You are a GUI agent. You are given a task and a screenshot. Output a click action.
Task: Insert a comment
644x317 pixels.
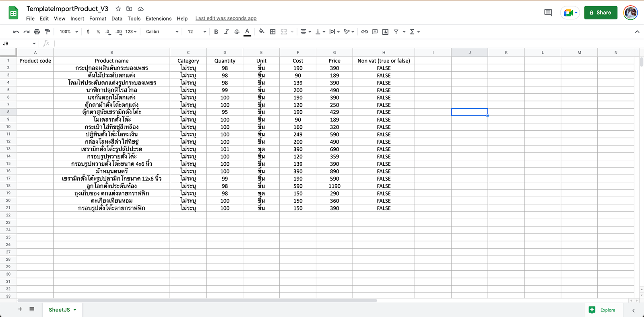(375, 32)
